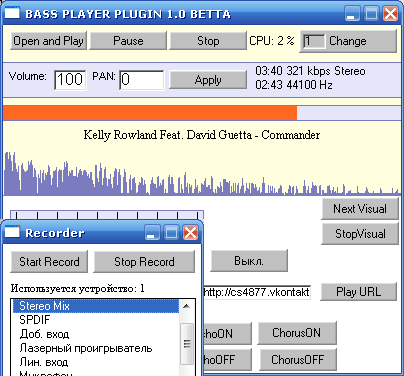The height and width of the screenshot is (376, 404).
Task: Click the song title Kelly Rowland Commander
Action: [202, 135]
